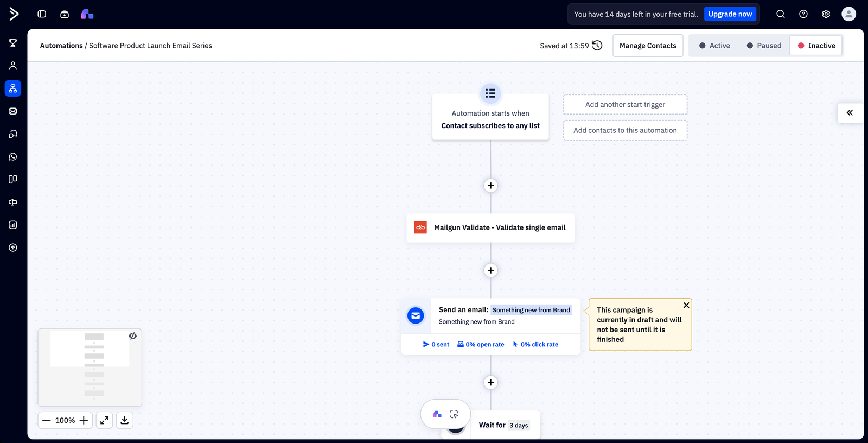Click the 0% open rate stat
Image resolution: width=868 pixels, height=443 pixels.
(x=481, y=345)
